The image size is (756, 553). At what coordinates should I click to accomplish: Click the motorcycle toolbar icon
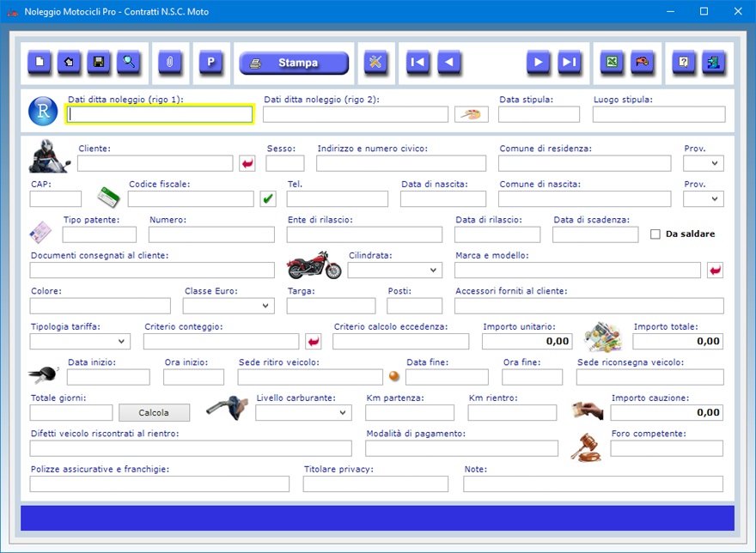coord(643,62)
